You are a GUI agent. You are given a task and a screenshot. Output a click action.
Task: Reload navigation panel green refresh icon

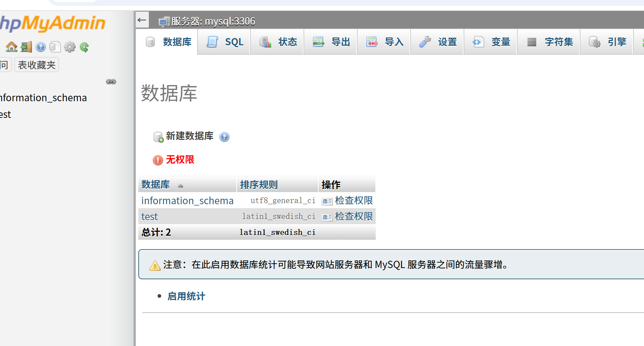(84, 47)
